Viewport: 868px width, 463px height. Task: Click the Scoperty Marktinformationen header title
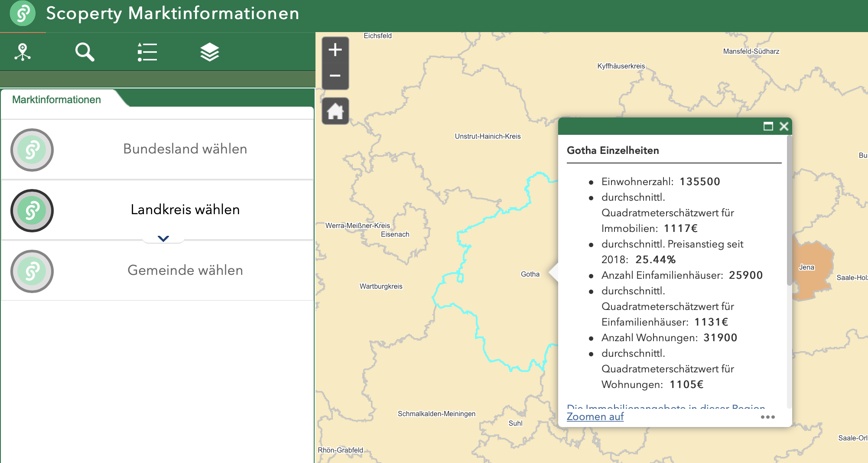[x=172, y=13]
